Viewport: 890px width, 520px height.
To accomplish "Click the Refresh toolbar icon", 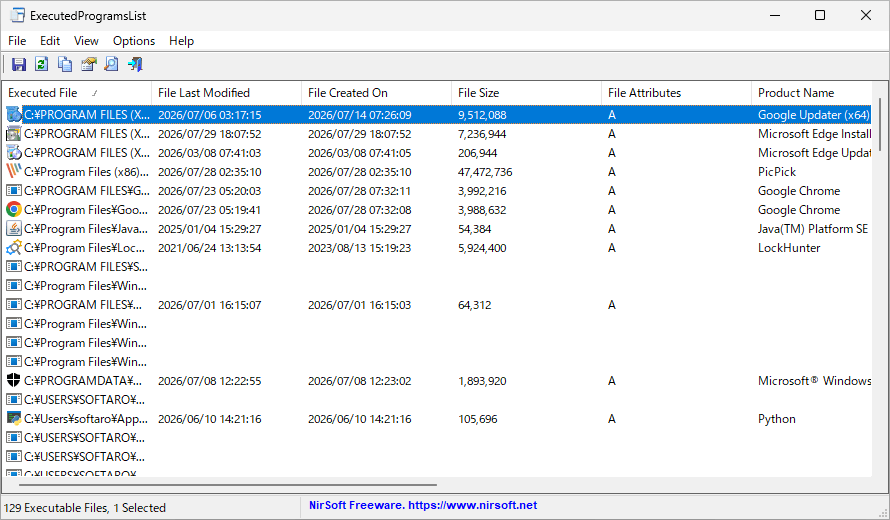I will (x=41, y=64).
